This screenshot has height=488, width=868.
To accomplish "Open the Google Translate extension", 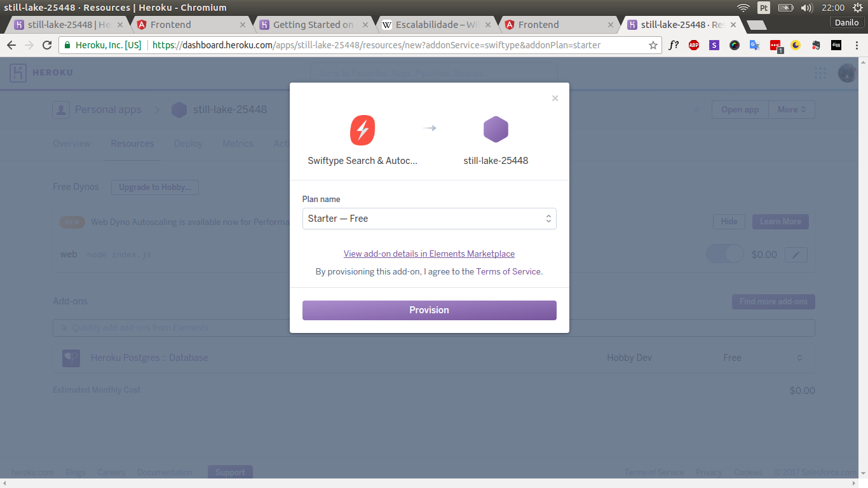I will point(755,45).
